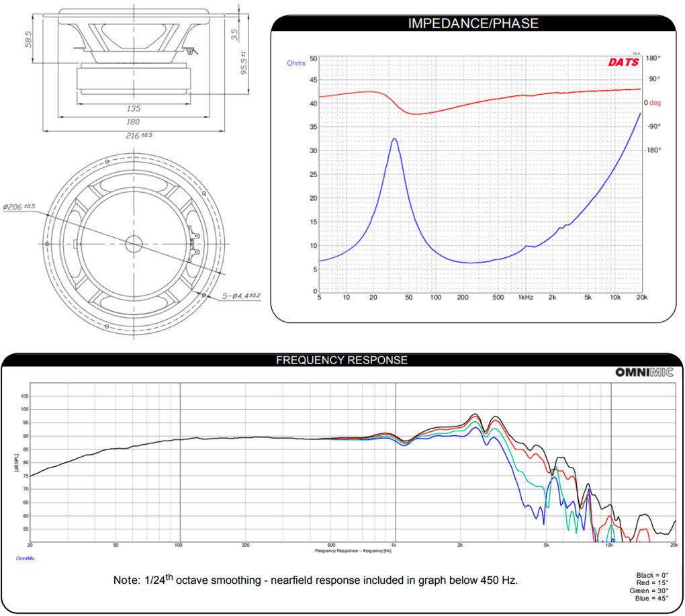Click the ø206 ±0.5 diameter label
Viewport: 685px width, 616px height.
(19, 206)
